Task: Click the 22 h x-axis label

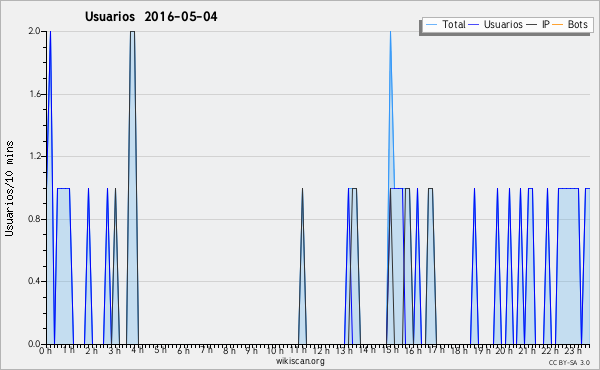Action: [550, 351]
